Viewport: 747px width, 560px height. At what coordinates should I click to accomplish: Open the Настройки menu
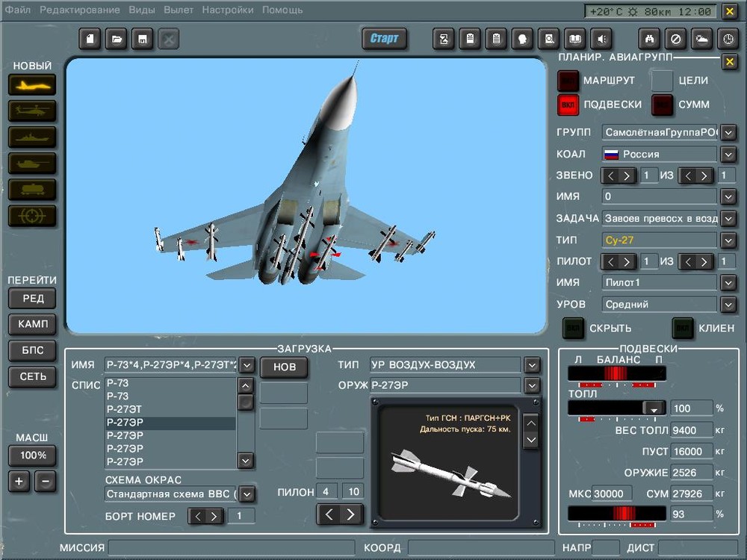tap(227, 10)
